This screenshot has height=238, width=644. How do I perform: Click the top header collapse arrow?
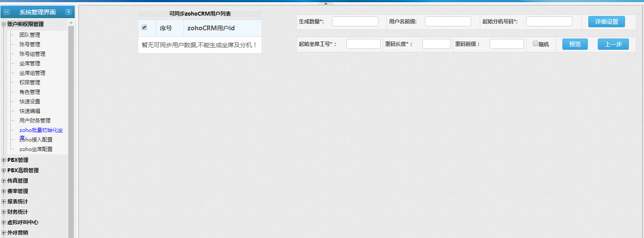pos(326,3)
